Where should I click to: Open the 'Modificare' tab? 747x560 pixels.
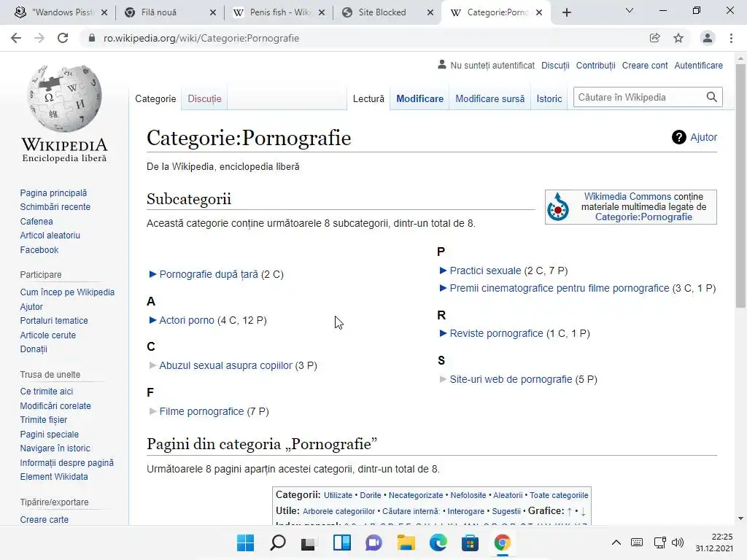419,98
